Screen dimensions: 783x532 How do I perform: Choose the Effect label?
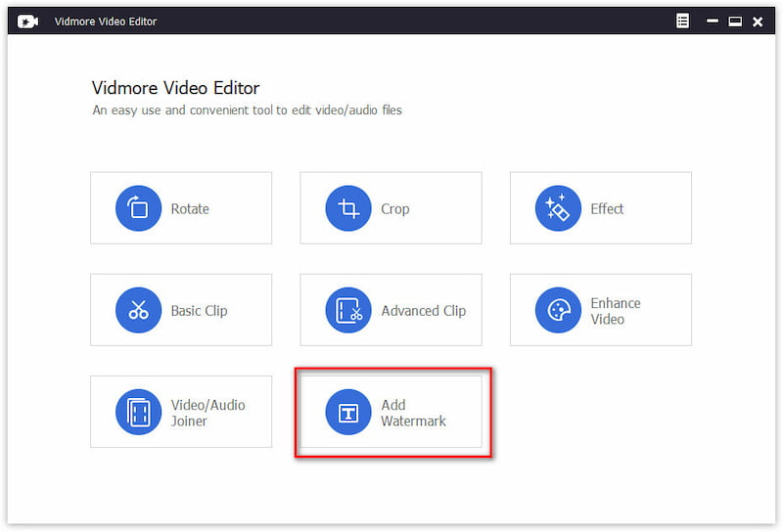[607, 209]
